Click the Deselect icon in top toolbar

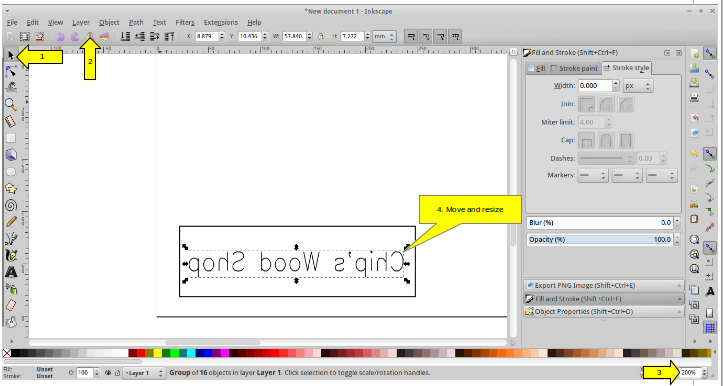[x=40, y=36]
